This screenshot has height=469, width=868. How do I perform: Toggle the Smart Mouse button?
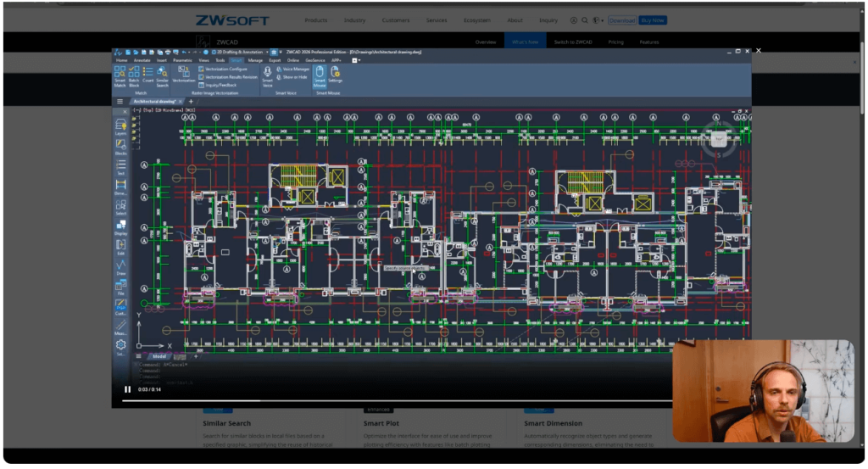320,76
